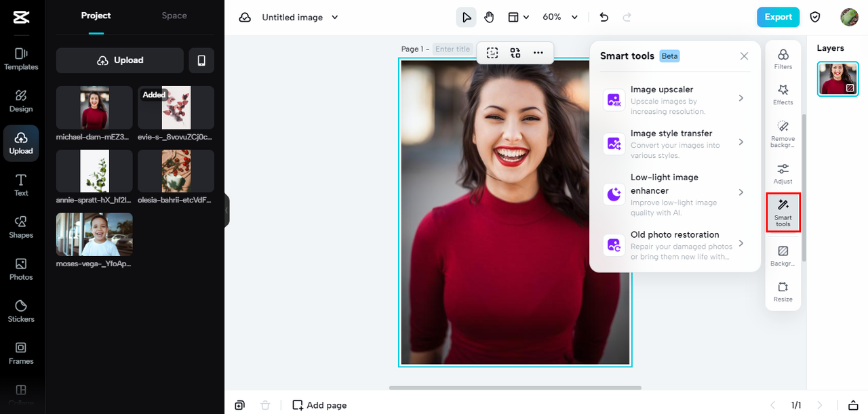Open the Resize tool

(783, 292)
